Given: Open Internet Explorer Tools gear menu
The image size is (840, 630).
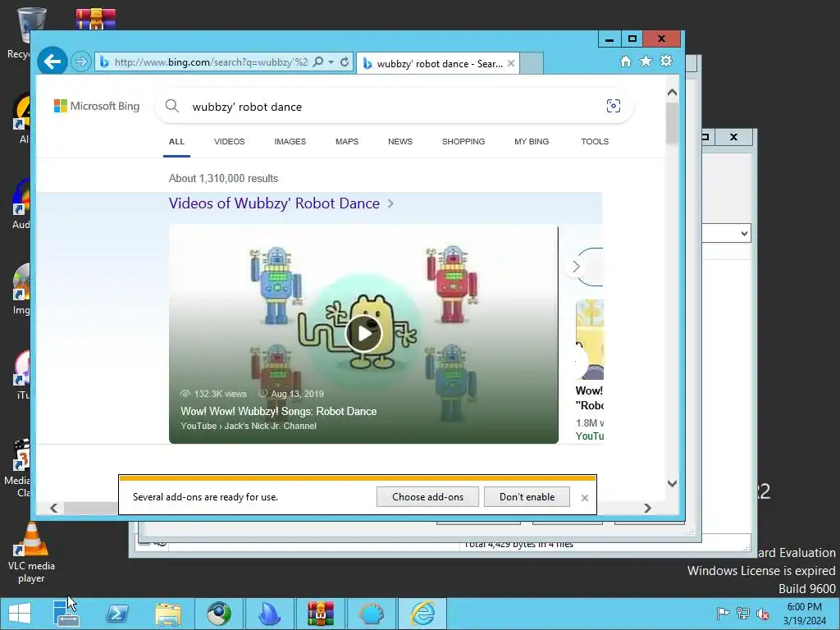Looking at the screenshot, I should (x=666, y=61).
